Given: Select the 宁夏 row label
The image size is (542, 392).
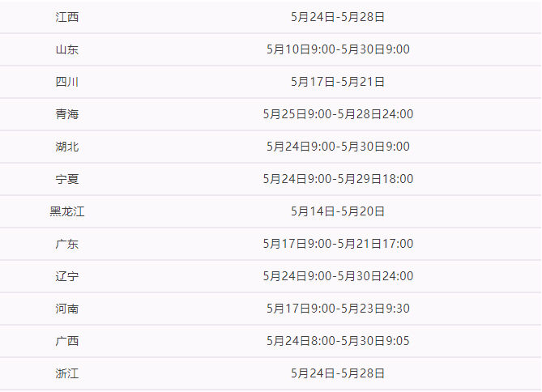Looking at the screenshot, I should coord(67,179).
